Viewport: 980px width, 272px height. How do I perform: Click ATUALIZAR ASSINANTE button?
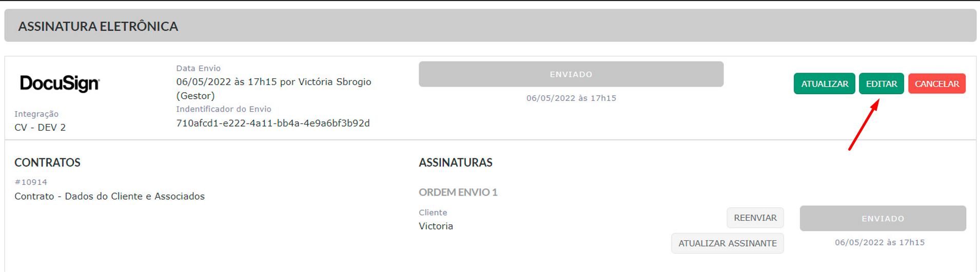[727, 243]
